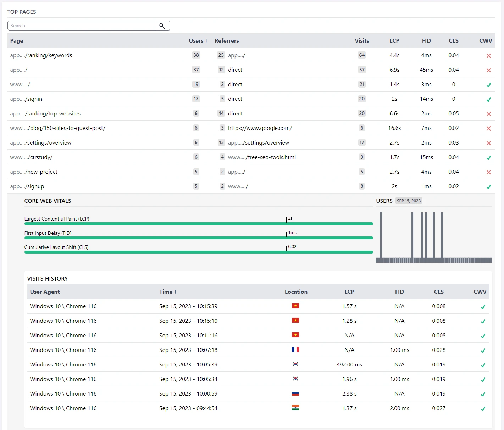Click CWV green check for ctrstudy row
The image size is (504, 430).
pyautogui.click(x=489, y=158)
